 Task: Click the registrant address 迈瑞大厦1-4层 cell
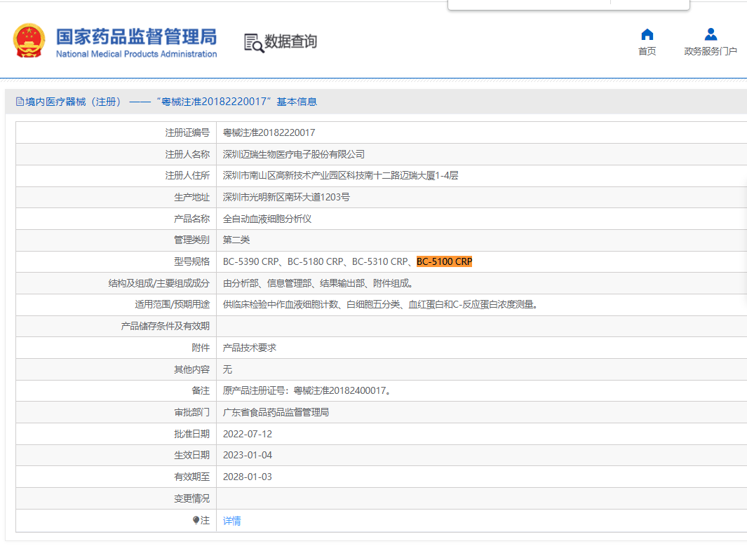[340, 175]
